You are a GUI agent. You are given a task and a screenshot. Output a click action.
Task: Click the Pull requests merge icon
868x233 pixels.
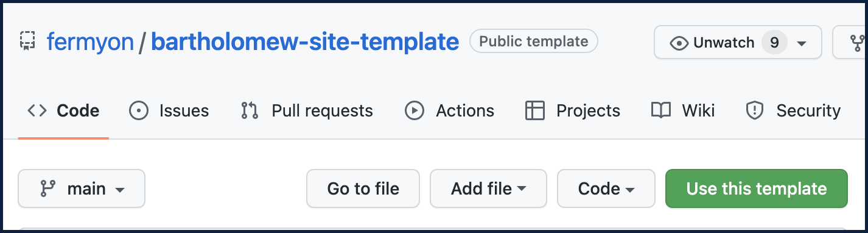[x=250, y=110]
